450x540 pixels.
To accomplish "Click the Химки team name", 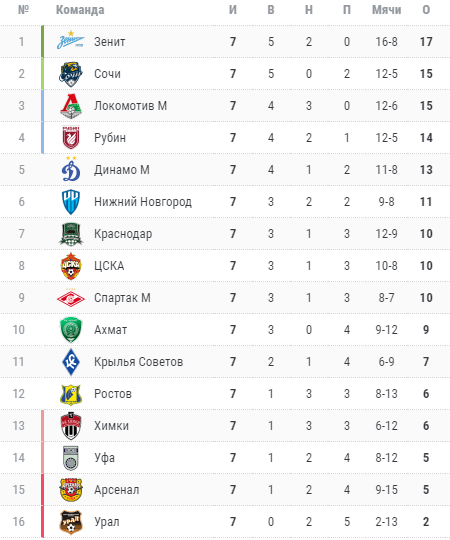I will 112,426.
